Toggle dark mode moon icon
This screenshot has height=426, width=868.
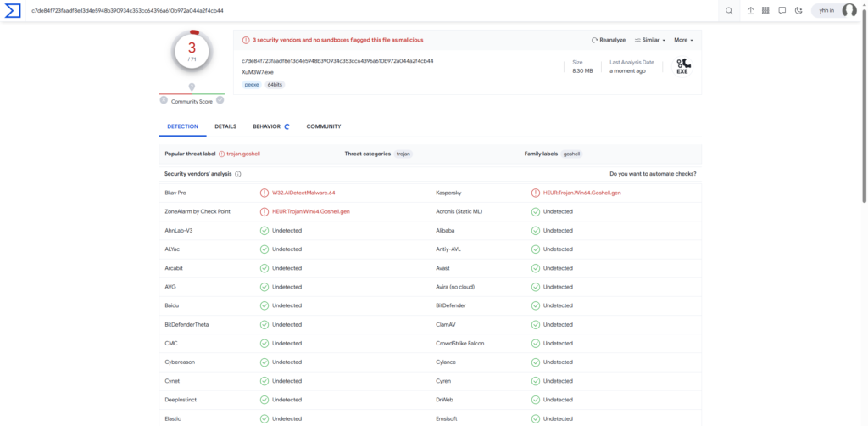click(x=798, y=10)
